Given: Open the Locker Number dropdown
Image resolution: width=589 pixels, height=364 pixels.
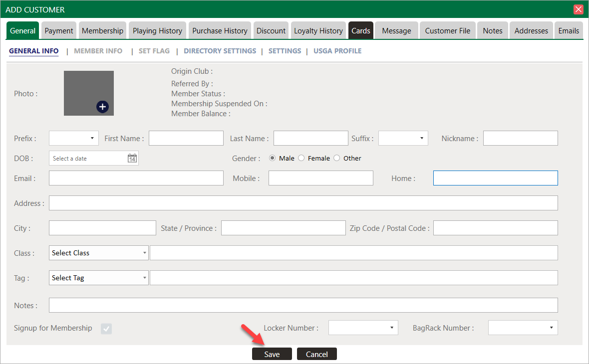Looking at the screenshot, I should pyautogui.click(x=363, y=328).
